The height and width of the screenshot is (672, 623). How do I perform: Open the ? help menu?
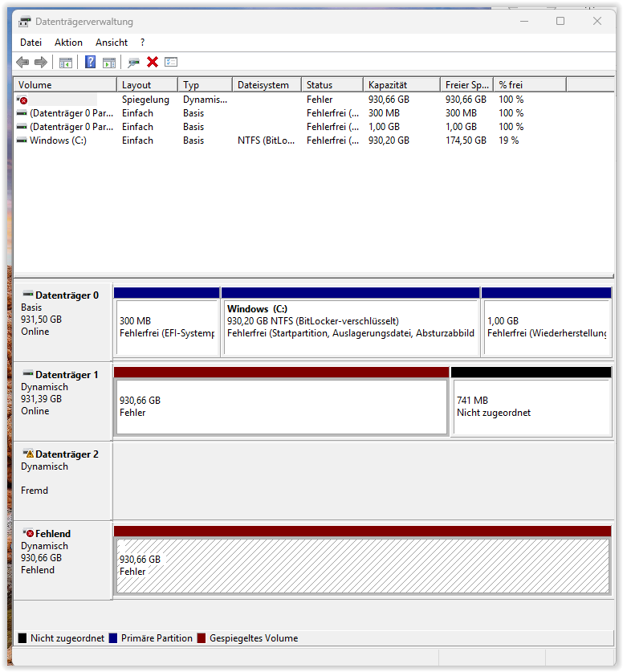pyautogui.click(x=142, y=43)
